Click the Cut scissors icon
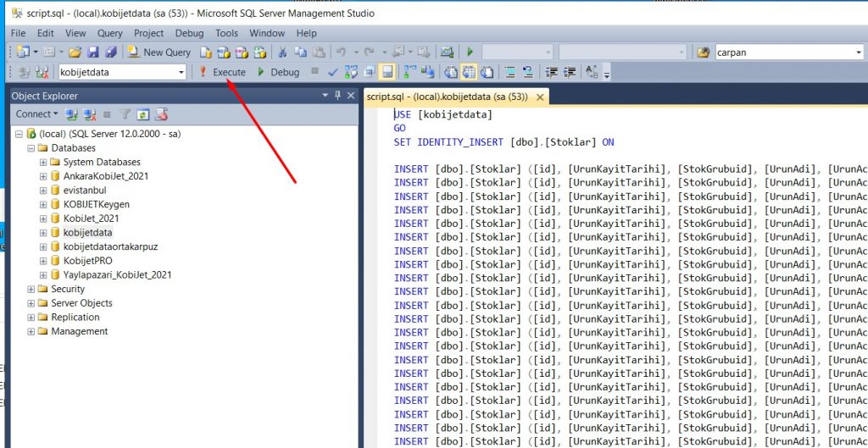This screenshot has height=448, width=868. [x=281, y=52]
